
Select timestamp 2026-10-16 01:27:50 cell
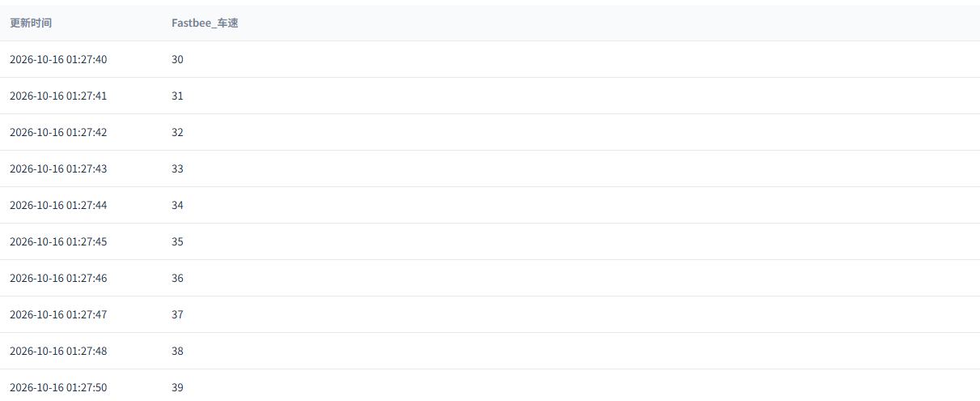[58, 387]
